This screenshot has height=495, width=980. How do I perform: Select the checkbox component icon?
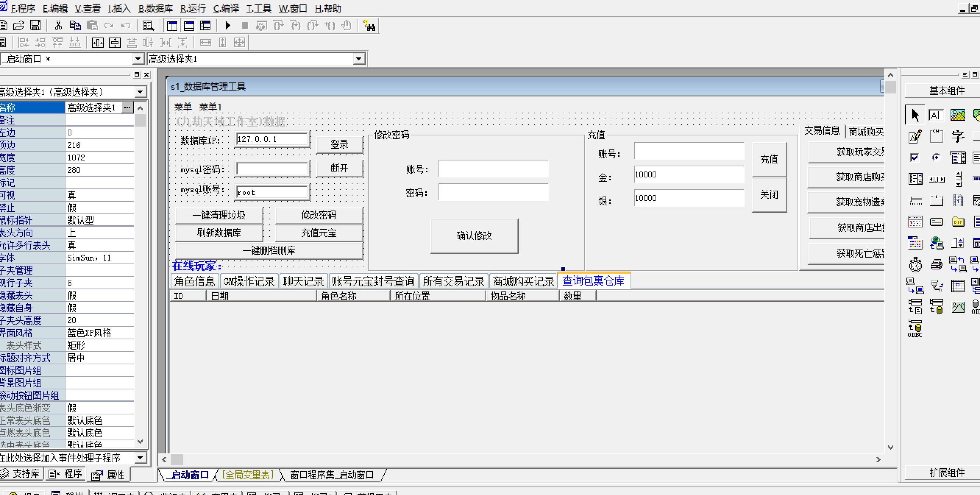click(x=915, y=157)
